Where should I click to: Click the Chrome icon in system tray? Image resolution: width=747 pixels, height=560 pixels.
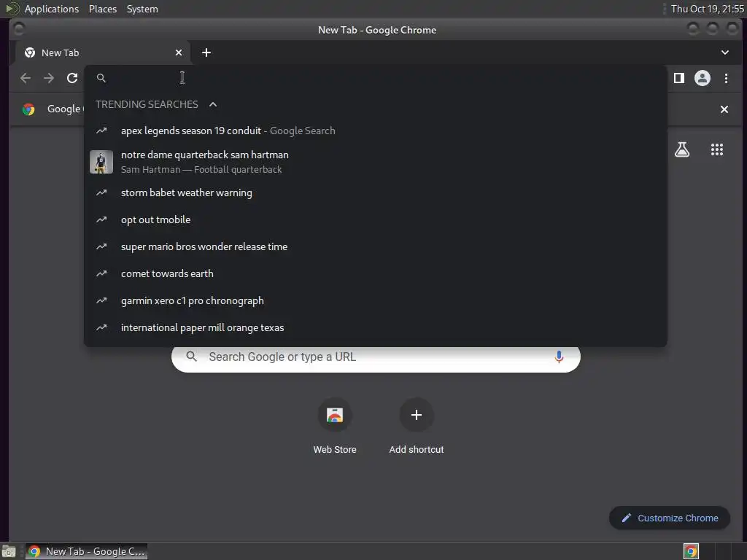tap(692, 551)
